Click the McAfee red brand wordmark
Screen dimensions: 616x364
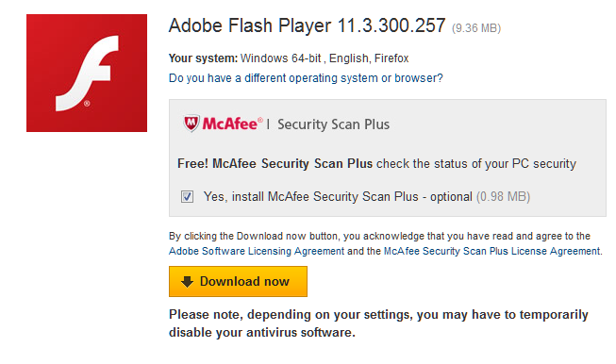click(232, 124)
